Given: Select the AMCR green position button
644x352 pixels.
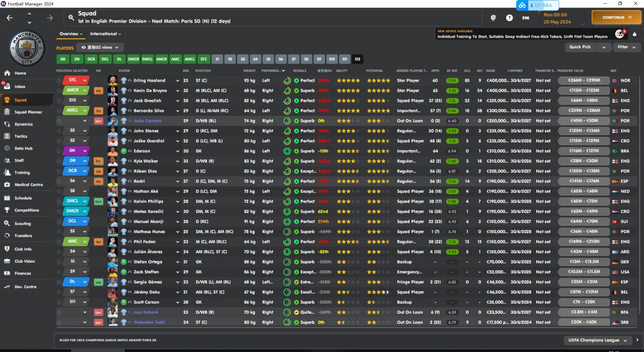Looking at the screenshot, I should [x=162, y=59].
